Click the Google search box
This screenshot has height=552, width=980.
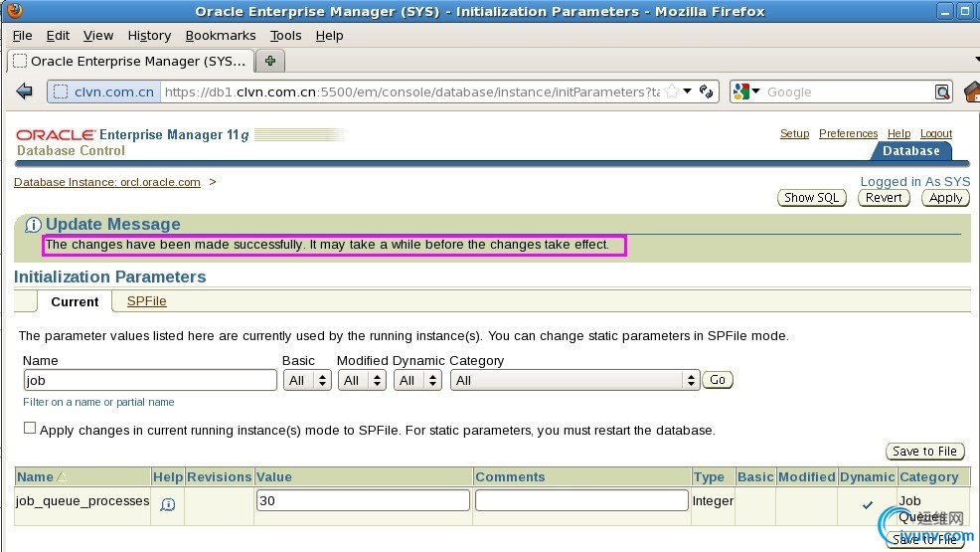point(848,92)
